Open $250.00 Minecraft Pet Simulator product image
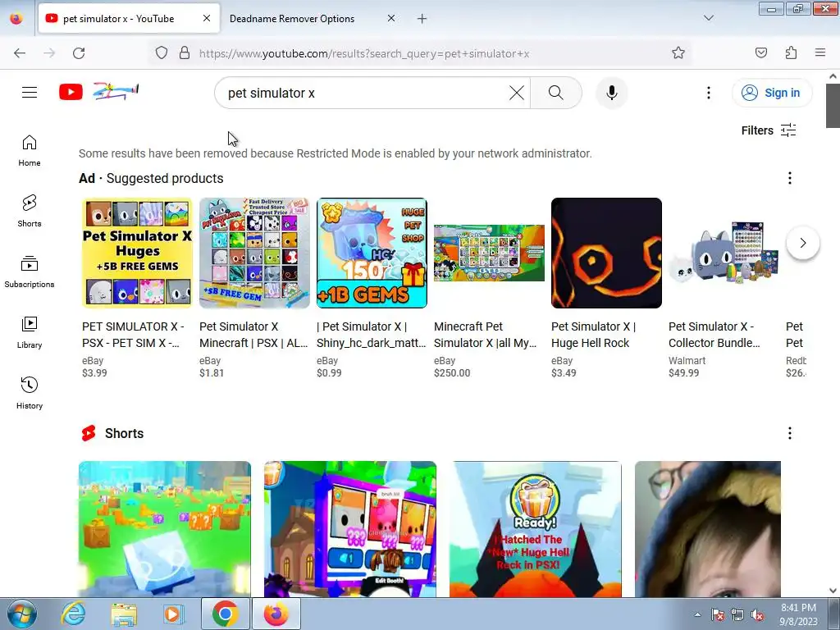840x630 pixels. [489, 253]
